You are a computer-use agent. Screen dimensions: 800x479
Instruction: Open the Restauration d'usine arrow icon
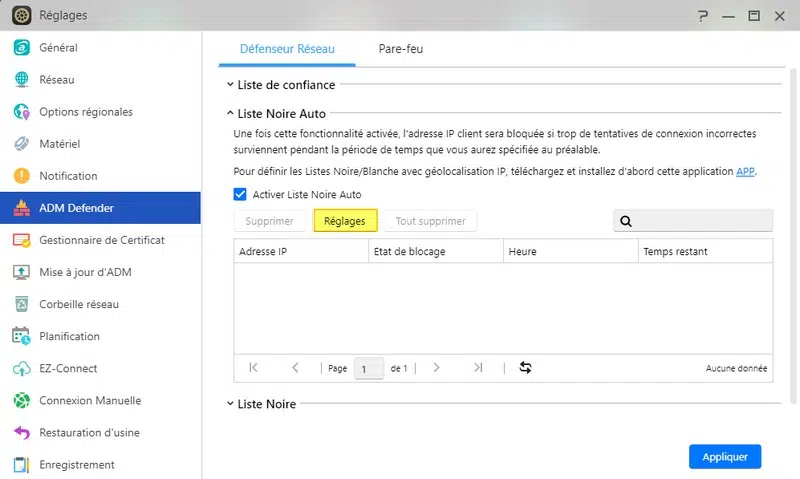pyautogui.click(x=21, y=433)
